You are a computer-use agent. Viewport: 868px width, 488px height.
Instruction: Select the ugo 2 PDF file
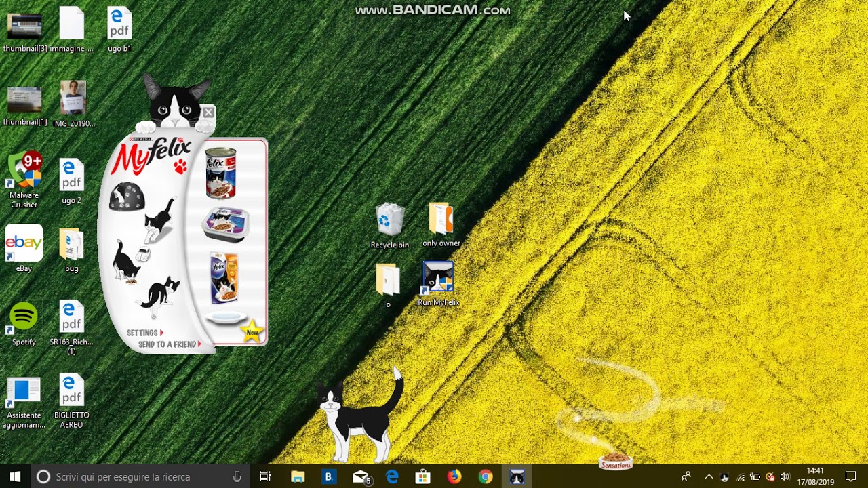point(71,182)
